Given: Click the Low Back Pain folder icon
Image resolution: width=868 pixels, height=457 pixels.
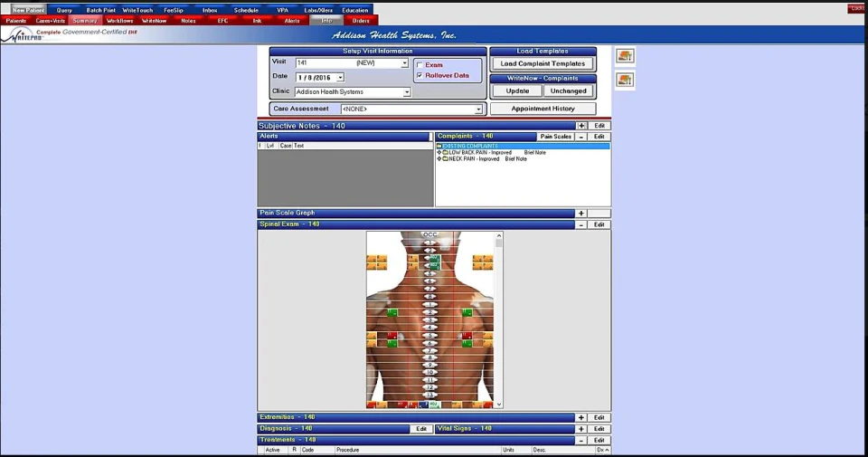Looking at the screenshot, I should (x=445, y=152).
